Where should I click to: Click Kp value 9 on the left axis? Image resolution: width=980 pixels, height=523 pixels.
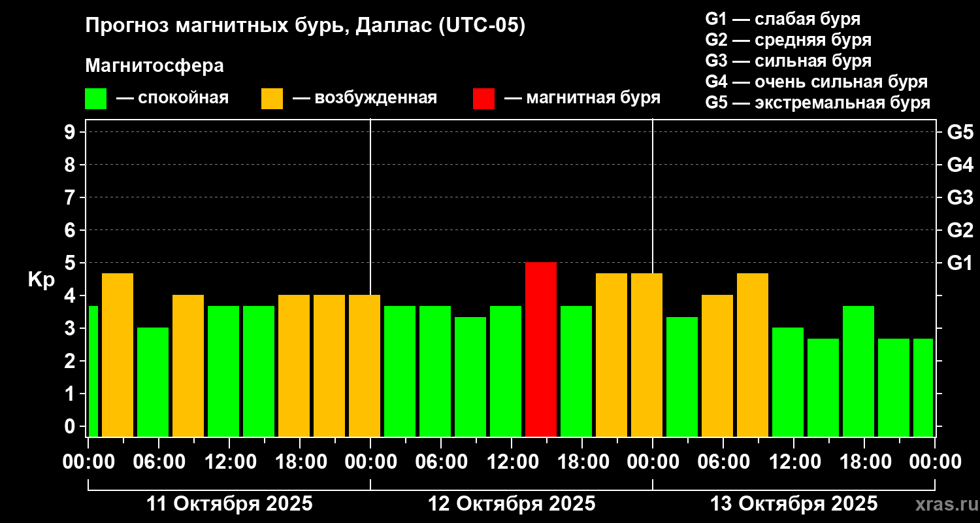[71, 132]
